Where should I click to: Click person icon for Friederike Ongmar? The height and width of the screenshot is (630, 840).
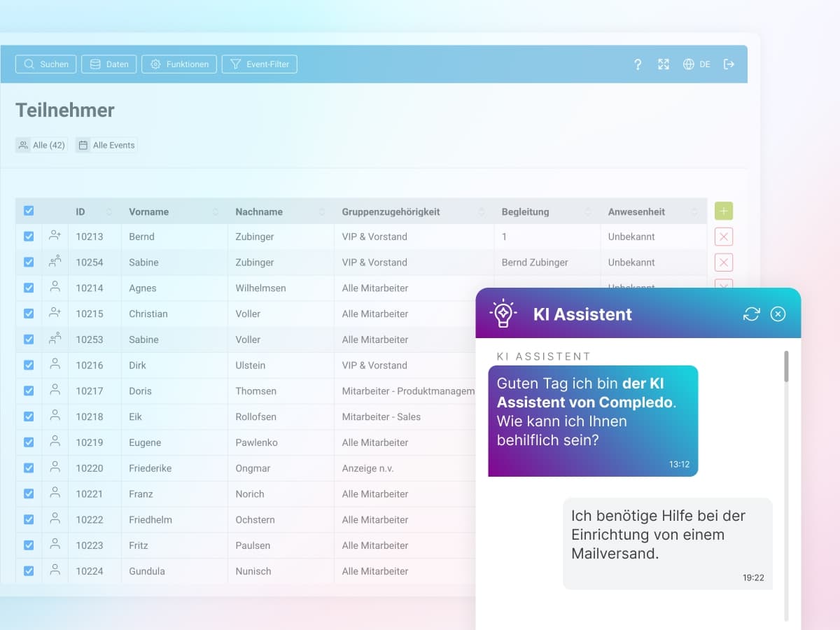click(55, 468)
